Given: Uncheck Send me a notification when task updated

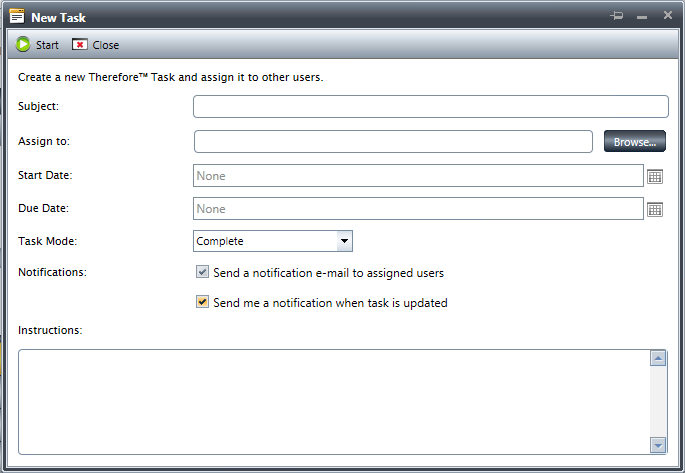Looking at the screenshot, I should click(x=202, y=302).
